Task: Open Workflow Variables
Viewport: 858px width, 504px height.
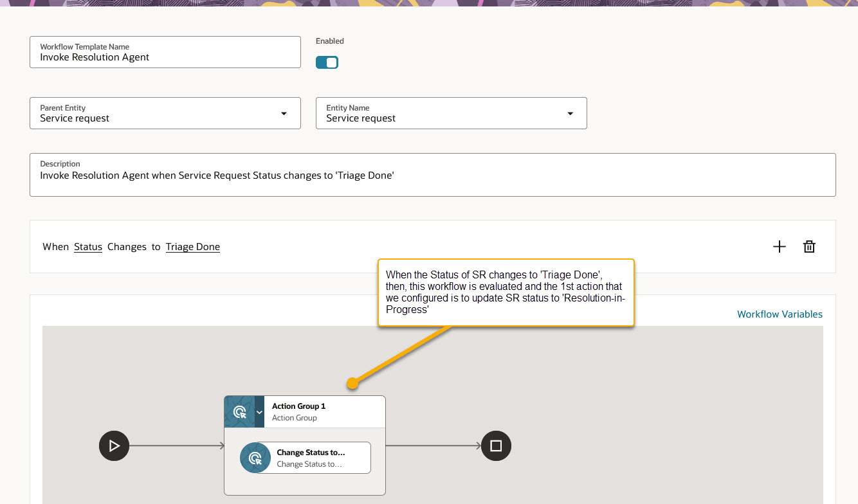Action: click(x=780, y=314)
